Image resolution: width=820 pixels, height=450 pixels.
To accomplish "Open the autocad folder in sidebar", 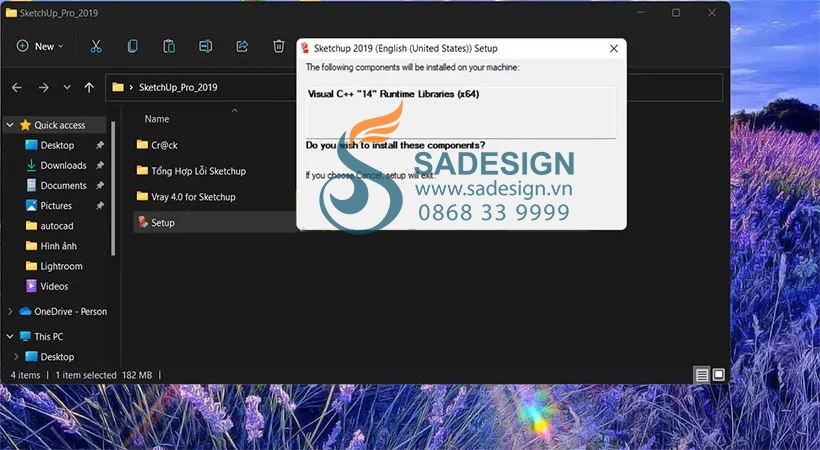I will 56,226.
